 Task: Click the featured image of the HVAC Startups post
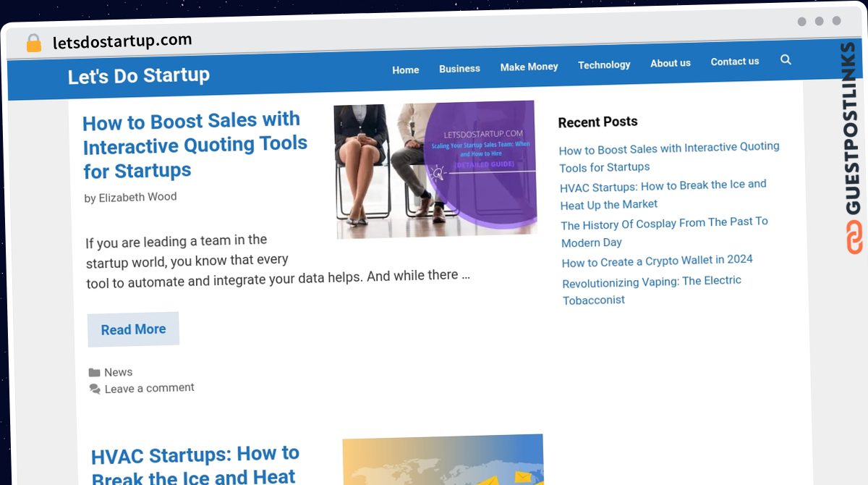(x=443, y=460)
